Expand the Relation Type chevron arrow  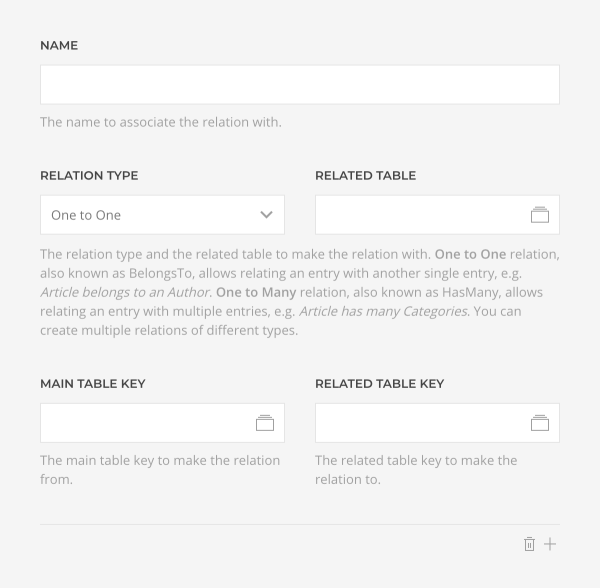coord(266,215)
